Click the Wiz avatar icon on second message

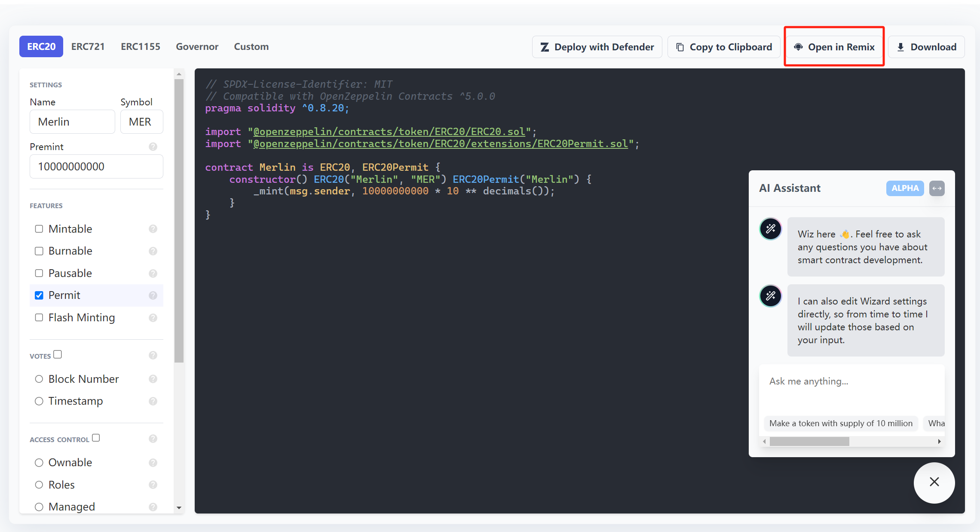(x=771, y=296)
